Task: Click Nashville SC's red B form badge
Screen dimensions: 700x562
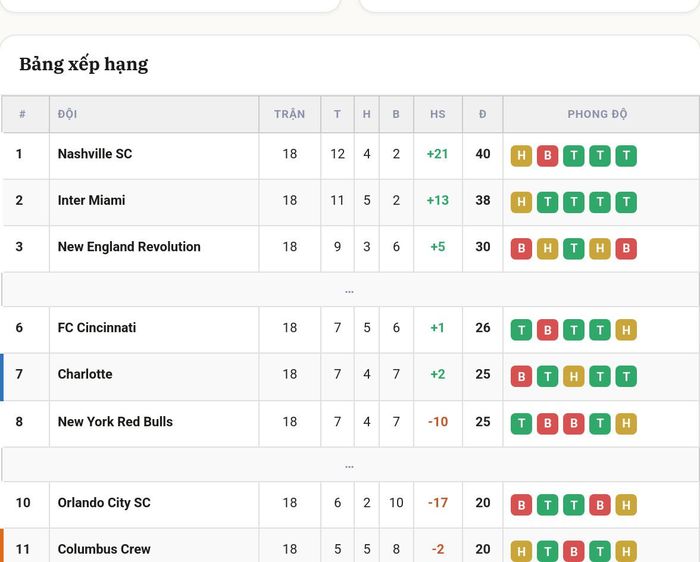Action: tap(547, 156)
